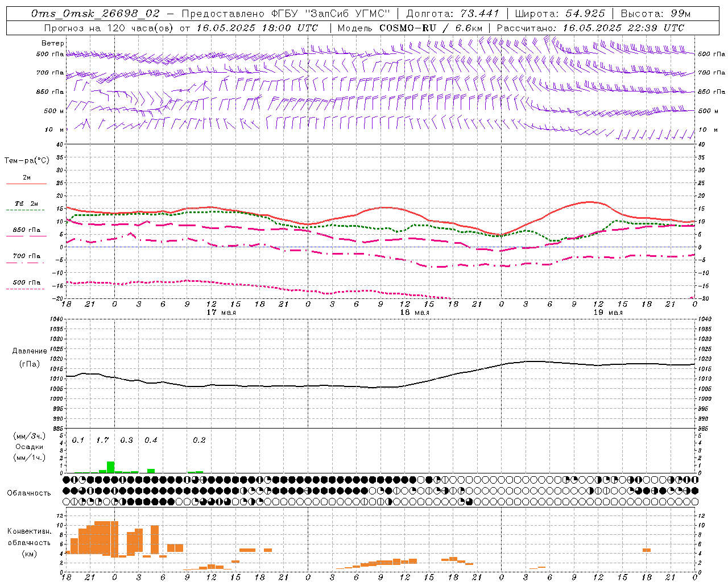Click the tallest green precipitation bar
The width and height of the screenshot is (728, 582).
pos(110,467)
